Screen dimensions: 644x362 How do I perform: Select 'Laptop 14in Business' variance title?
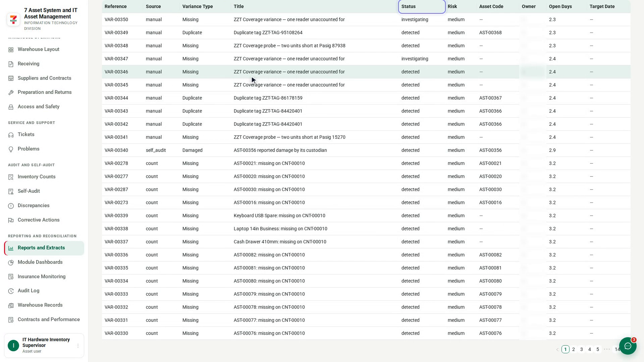(x=280, y=229)
